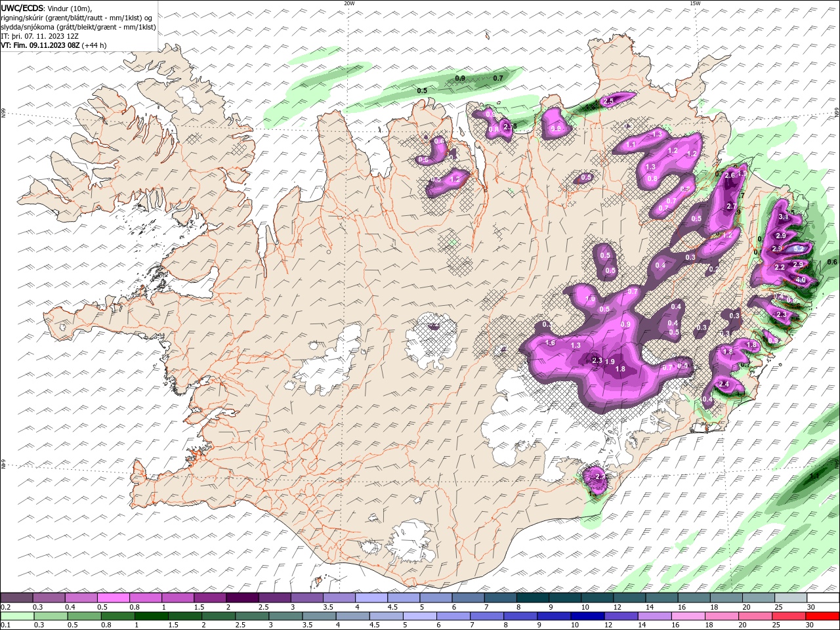Click the '2.4' value in the southeast
840x630 pixels.
coord(724,384)
